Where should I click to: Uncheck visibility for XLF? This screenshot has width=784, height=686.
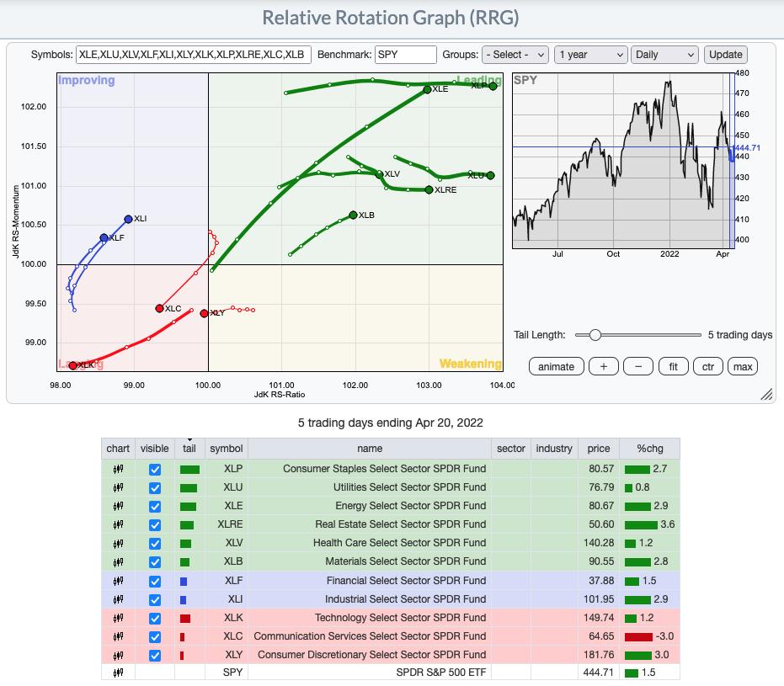tap(155, 581)
